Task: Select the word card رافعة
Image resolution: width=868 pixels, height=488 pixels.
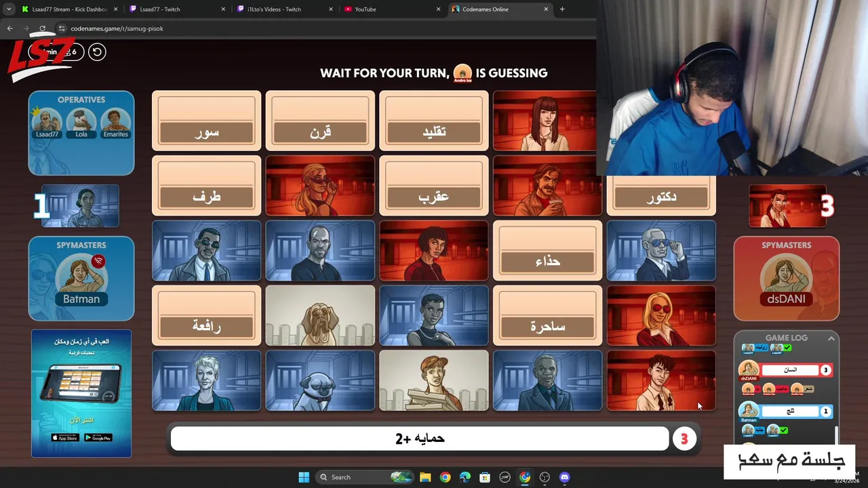Action: (206, 316)
